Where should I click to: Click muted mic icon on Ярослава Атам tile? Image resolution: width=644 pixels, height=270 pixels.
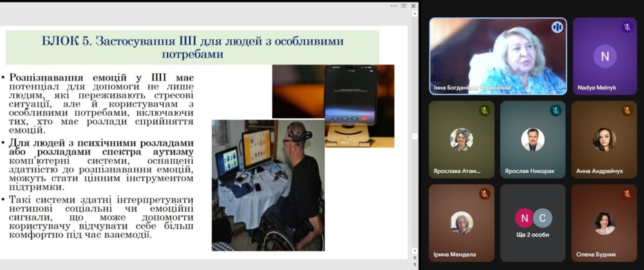[484, 111]
